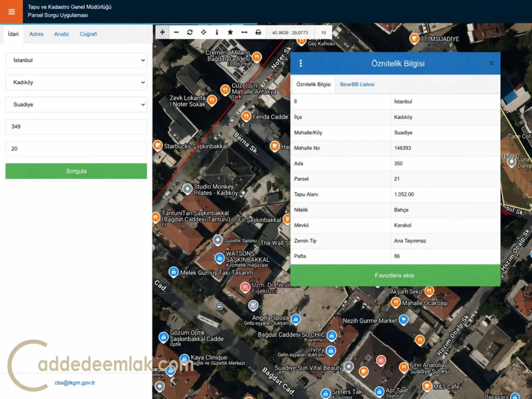Screen dimensions: 532x399
Task: Focus the Ada input field containing 349
Action: pos(76,127)
